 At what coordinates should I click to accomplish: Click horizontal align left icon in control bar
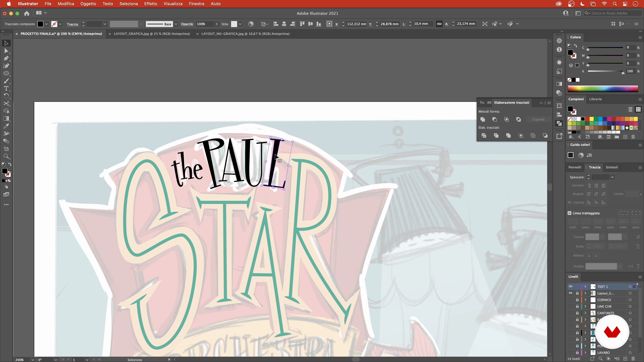coord(276,24)
